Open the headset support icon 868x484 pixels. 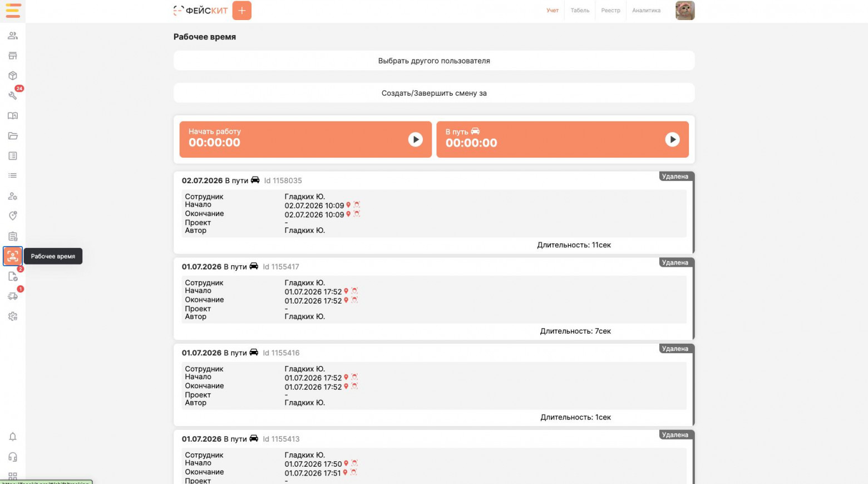tap(13, 457)
